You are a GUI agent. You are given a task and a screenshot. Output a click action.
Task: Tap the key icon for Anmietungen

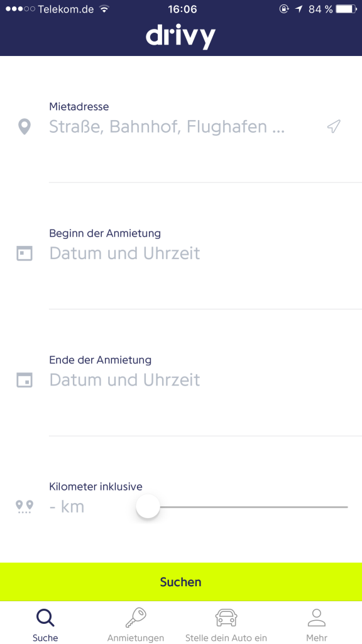(x=136, y=618)
